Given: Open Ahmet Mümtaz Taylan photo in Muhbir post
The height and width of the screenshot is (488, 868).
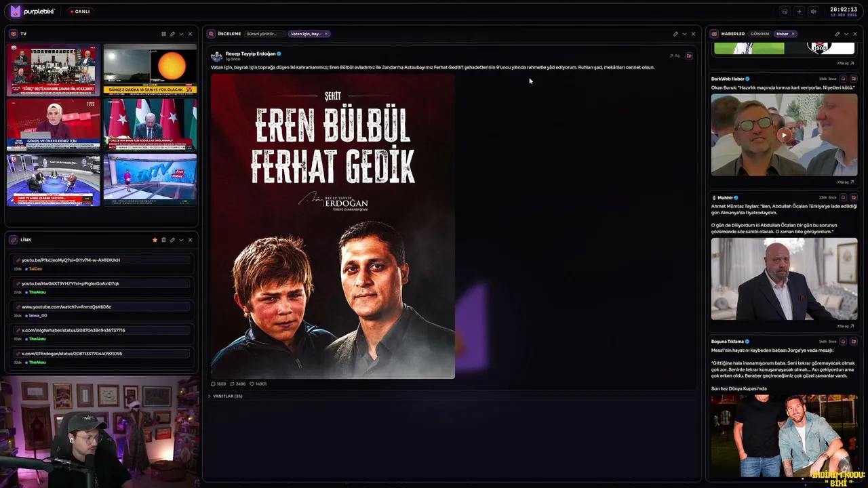Looking at the screenshot, I should click(x=784, y=279).
